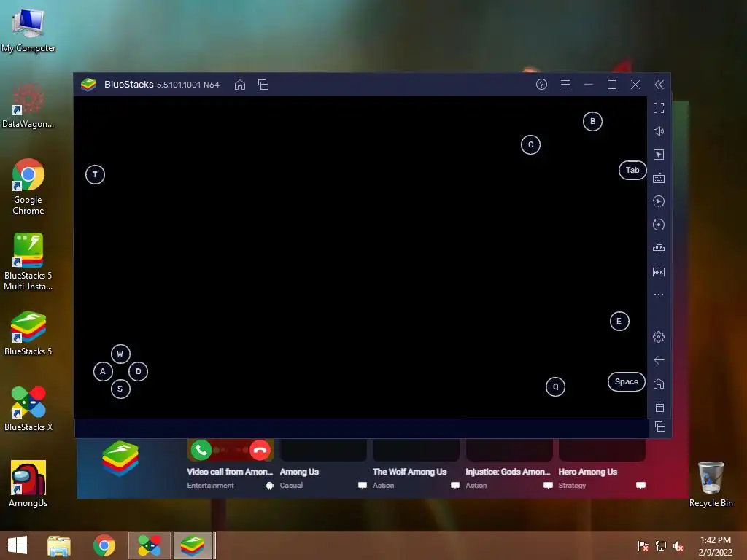Click the green accept call icon
The image size is (747, 560).
(x=201, y=449)
